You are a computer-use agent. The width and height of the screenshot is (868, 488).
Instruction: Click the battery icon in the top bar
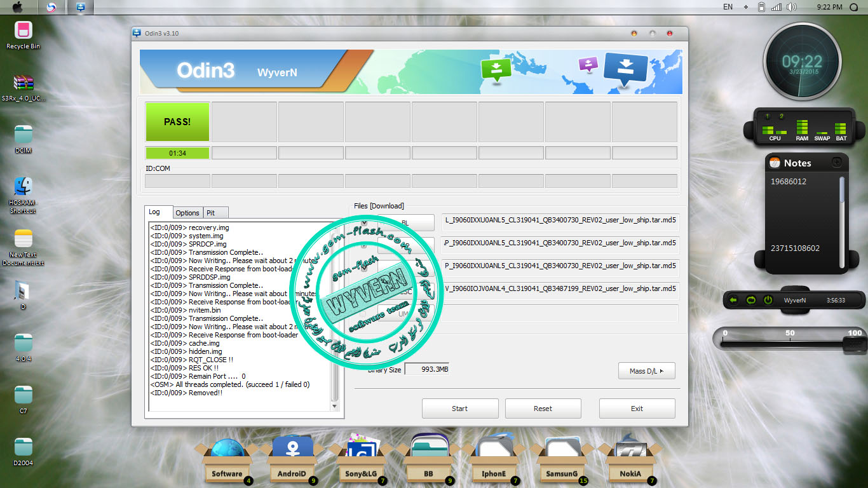pyautogui.click(x=761, y=7)
